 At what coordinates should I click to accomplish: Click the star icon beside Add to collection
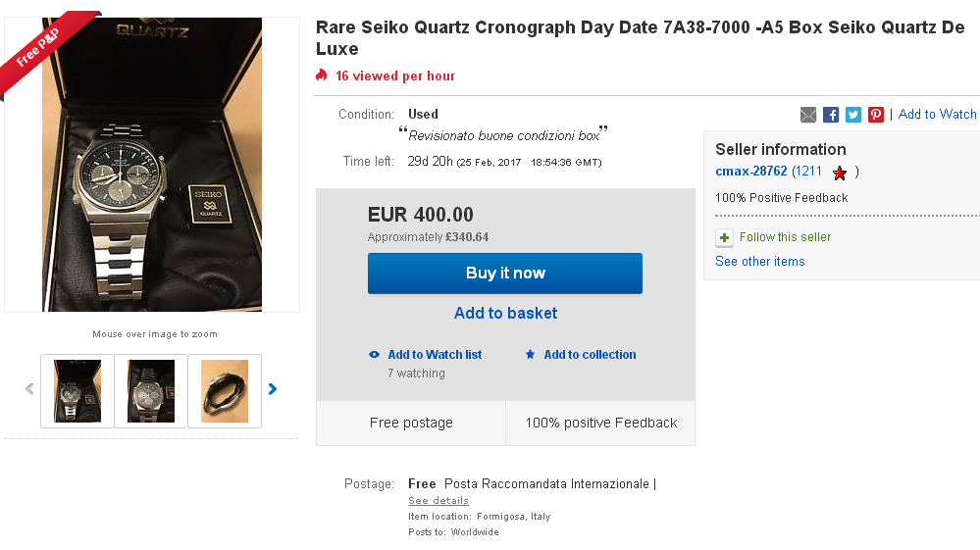point(531,355)
